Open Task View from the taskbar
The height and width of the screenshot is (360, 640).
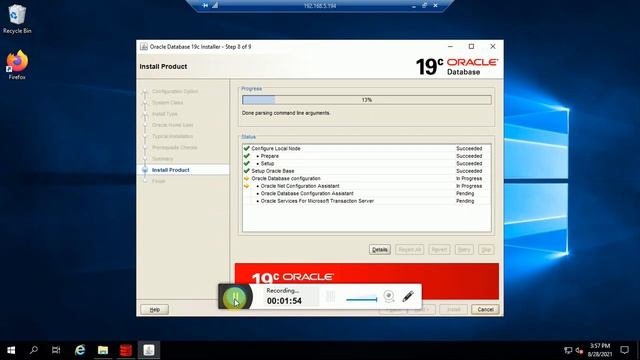click(56, 350)
